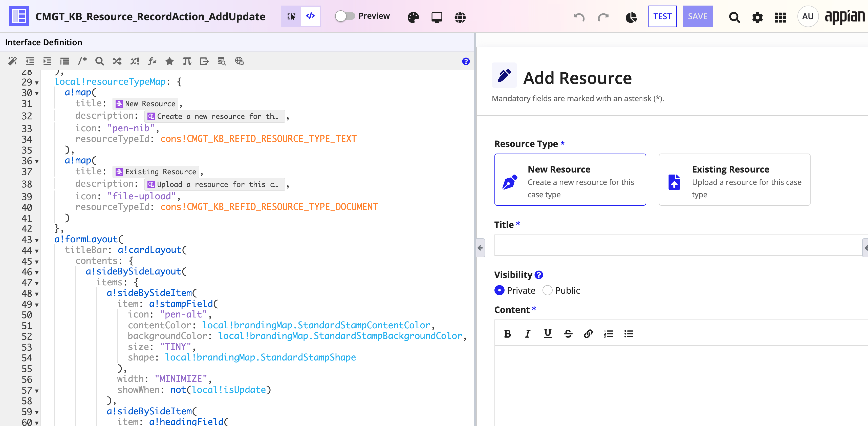The width and height of the screenshot is (868, 426).
Task: Open the apps grid navigation menu
Action: tap(780, 17)
